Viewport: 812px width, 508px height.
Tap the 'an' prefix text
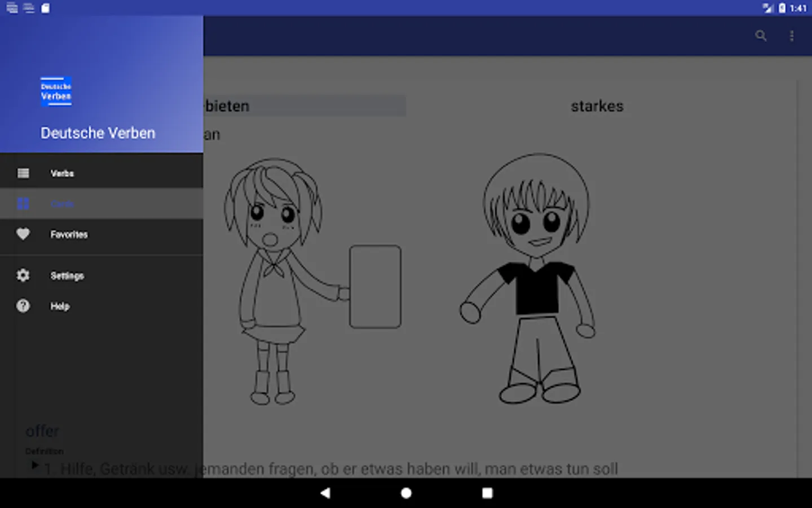[212, 134]
